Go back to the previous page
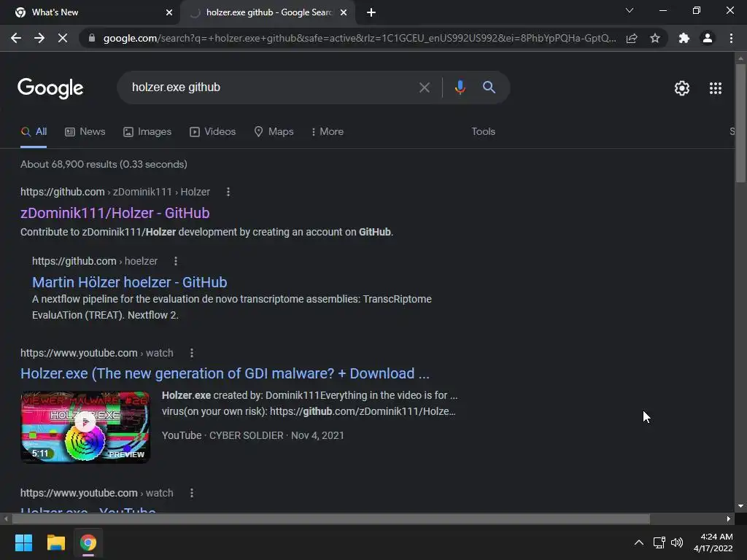The height and width of the screenshot is (560, 747). [16, 38]
